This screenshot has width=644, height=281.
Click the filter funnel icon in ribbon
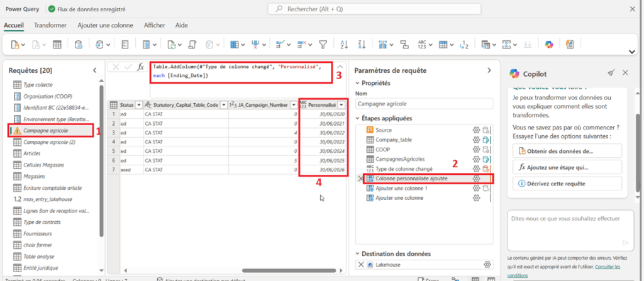[323, 45]
